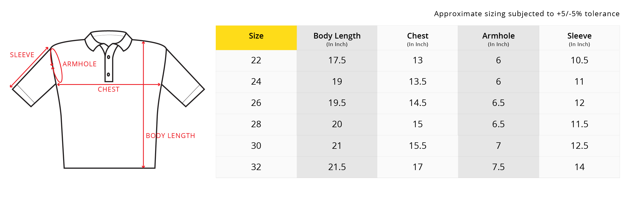Click the 13.5 chest value
Screen dimensions: 644x200
click(x=417, y=82)
